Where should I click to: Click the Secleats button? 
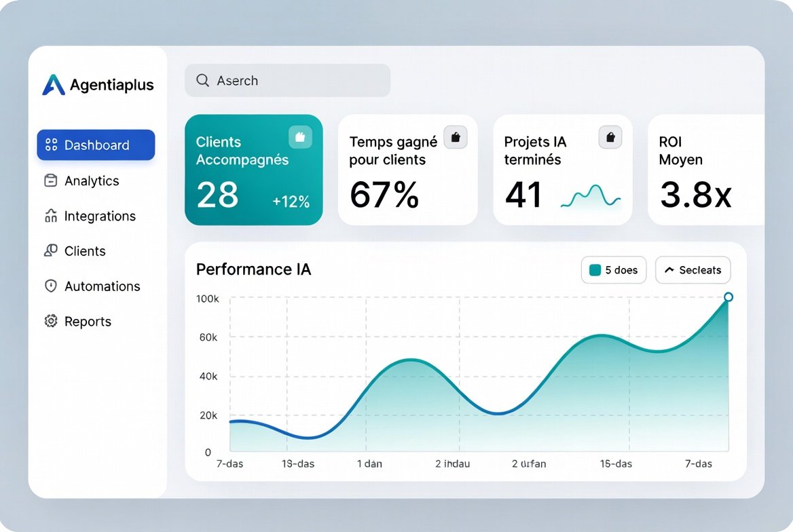click(693, 270)
